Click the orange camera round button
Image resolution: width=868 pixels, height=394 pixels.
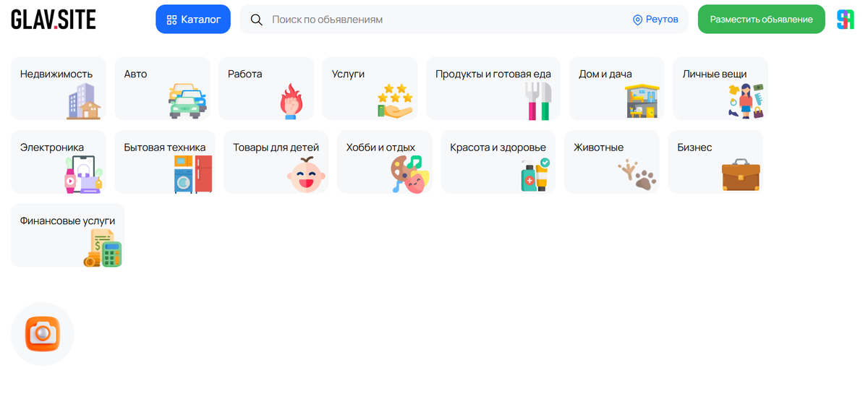[x=43, y=334]
